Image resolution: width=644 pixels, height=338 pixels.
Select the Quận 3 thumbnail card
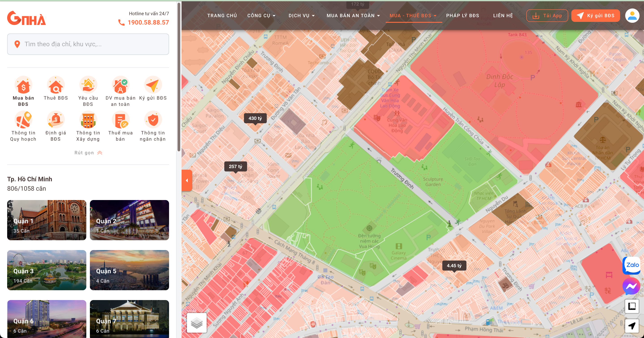pos(47,270)
